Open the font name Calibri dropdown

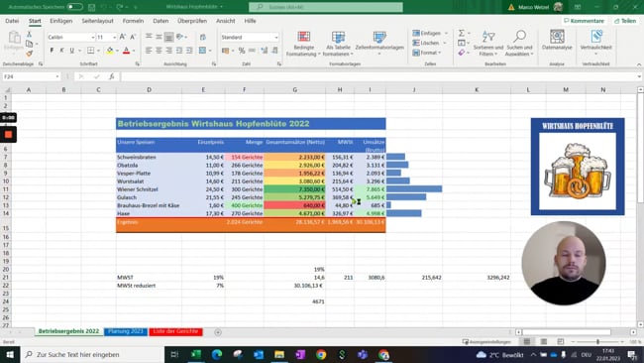(x=93, y=37)
